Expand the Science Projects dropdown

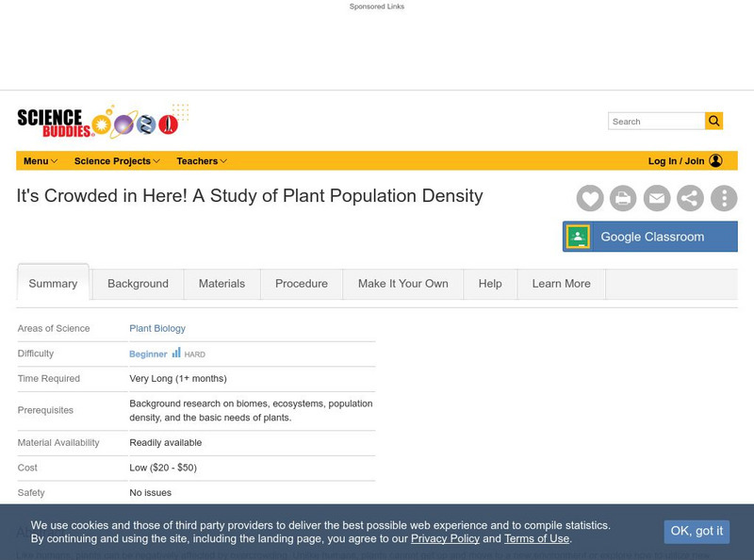point(117,161)
